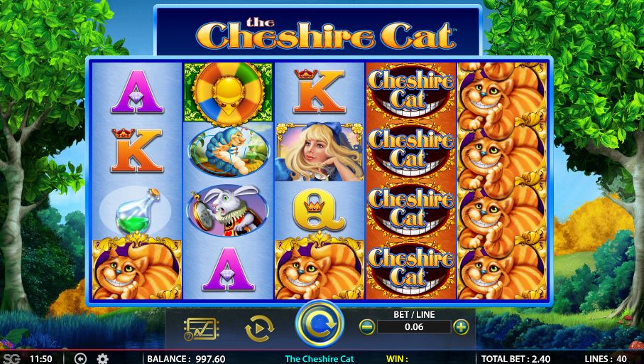This screenshot has height=364, width=644.
Task: Click the Total Bet readout
Action: [509, 358]
